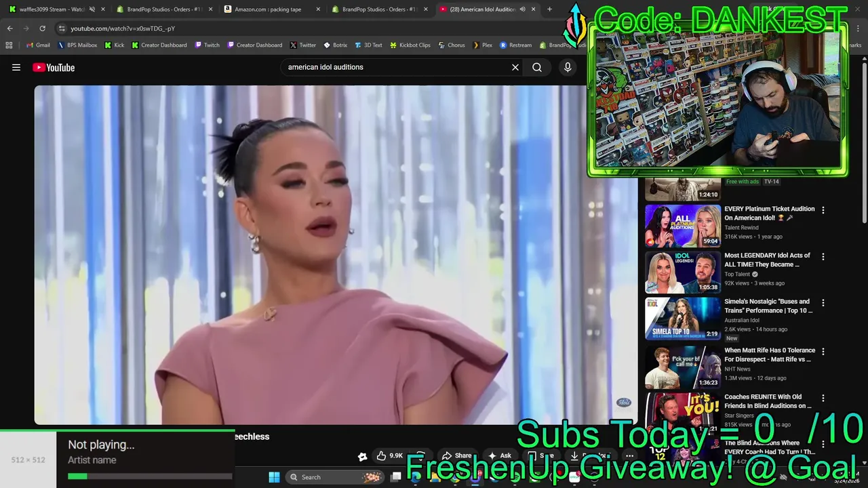
Task: Open Task View on the taskbar
Action: [x=396, y=477]
